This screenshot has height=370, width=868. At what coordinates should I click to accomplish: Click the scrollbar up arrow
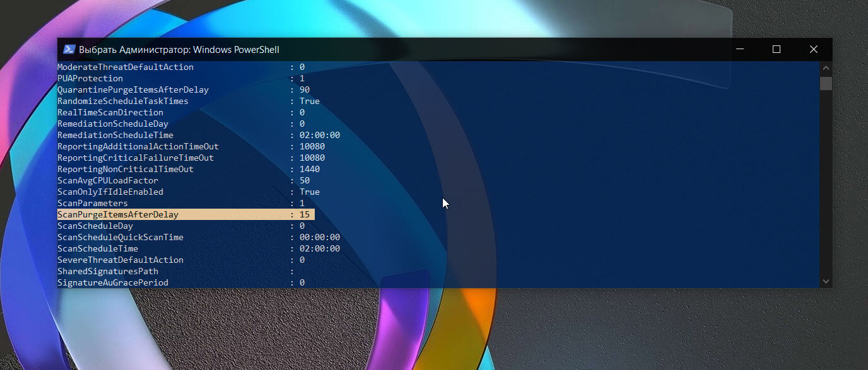point(826,67)
